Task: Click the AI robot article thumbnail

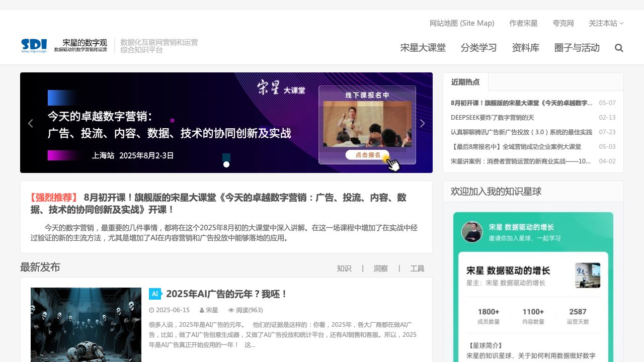Action: pyautogui.click(x=86, y=324)
